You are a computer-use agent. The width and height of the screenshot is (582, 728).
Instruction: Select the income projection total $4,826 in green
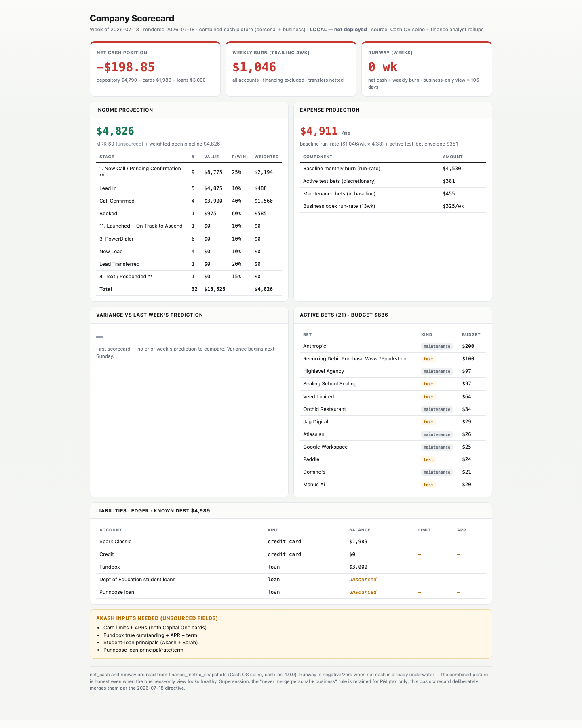115,131
